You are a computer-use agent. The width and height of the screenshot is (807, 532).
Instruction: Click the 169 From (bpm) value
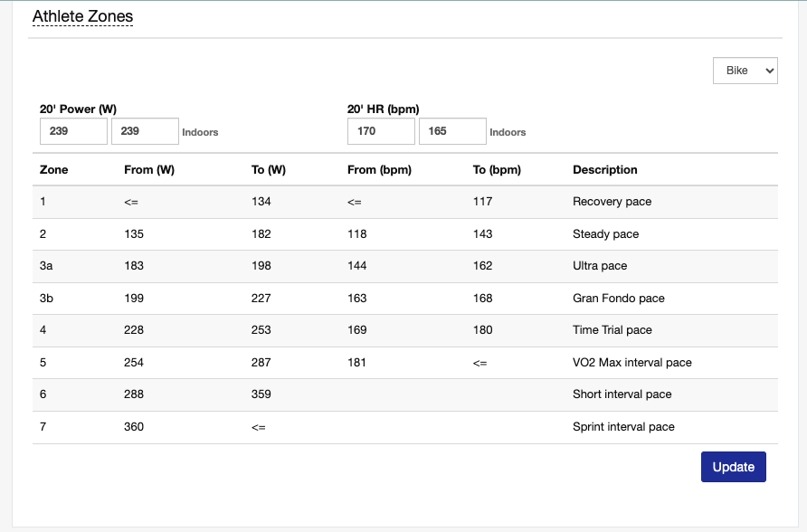[x=357, y=330]
